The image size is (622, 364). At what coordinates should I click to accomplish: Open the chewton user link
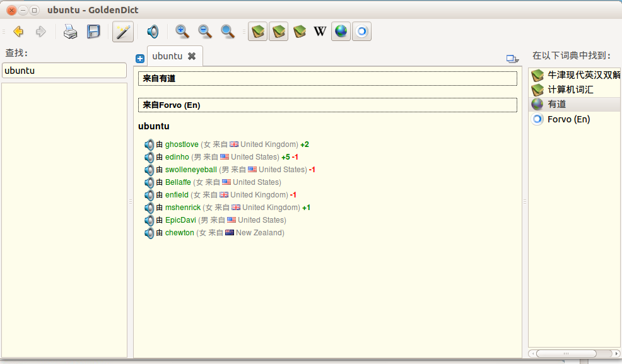(x=179, y=233)
